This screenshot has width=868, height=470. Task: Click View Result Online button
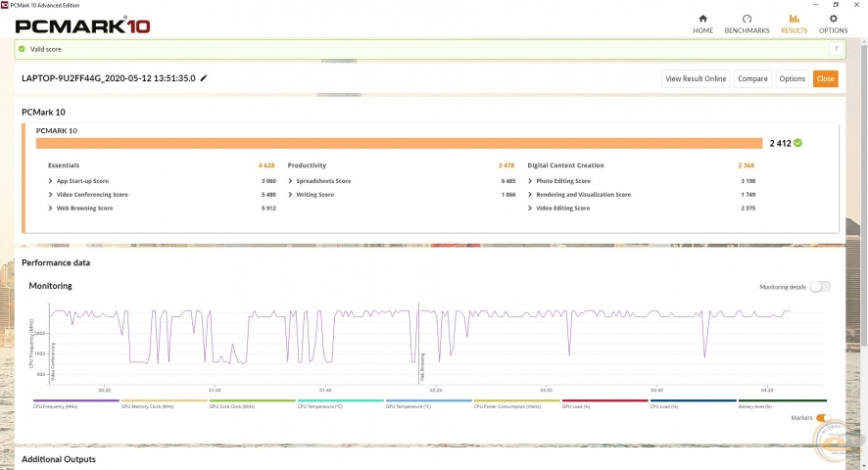(x=696, y=78)
